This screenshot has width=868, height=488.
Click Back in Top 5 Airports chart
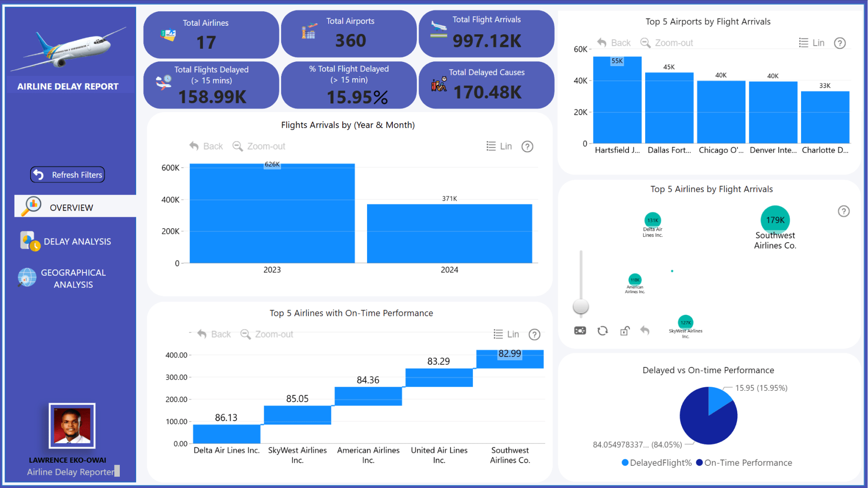pos(614,43)
